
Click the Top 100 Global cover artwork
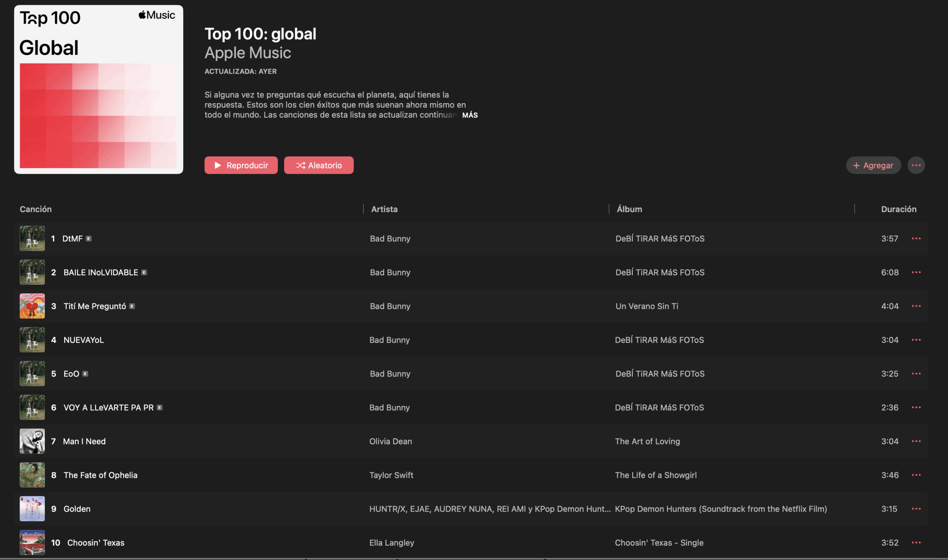[99, 90]
